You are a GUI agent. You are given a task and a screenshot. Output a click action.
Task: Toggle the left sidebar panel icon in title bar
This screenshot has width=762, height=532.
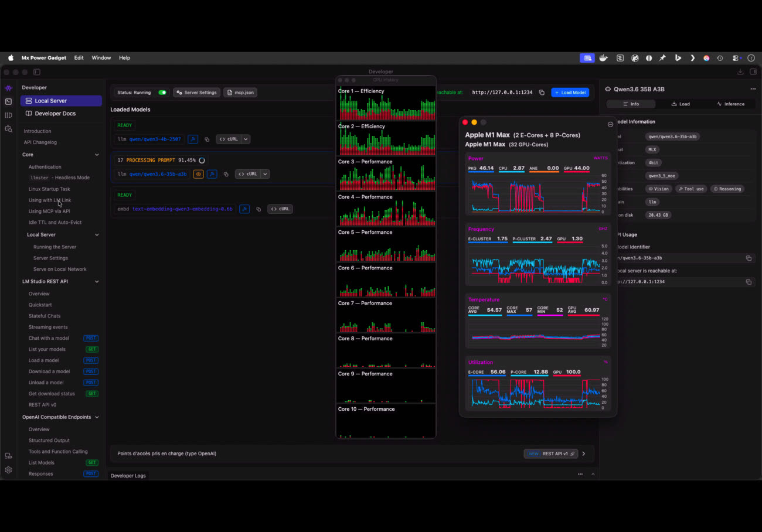pos(36,72)
